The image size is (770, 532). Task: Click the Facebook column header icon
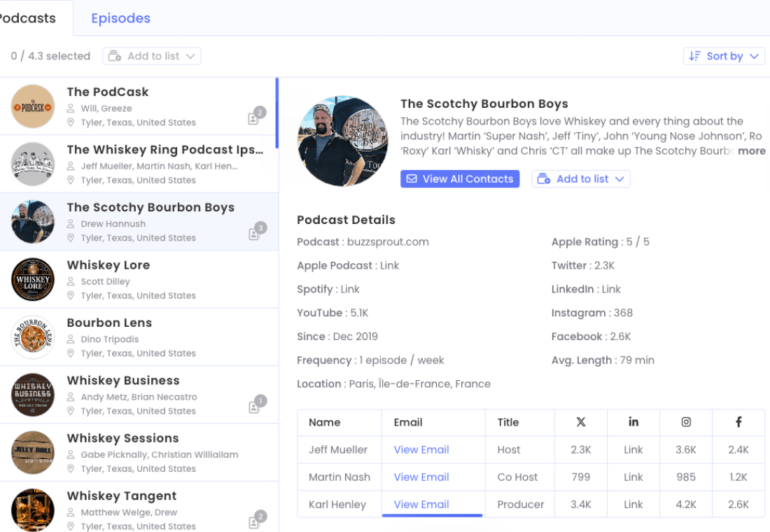pyautogui.click(x=738, y=422)
